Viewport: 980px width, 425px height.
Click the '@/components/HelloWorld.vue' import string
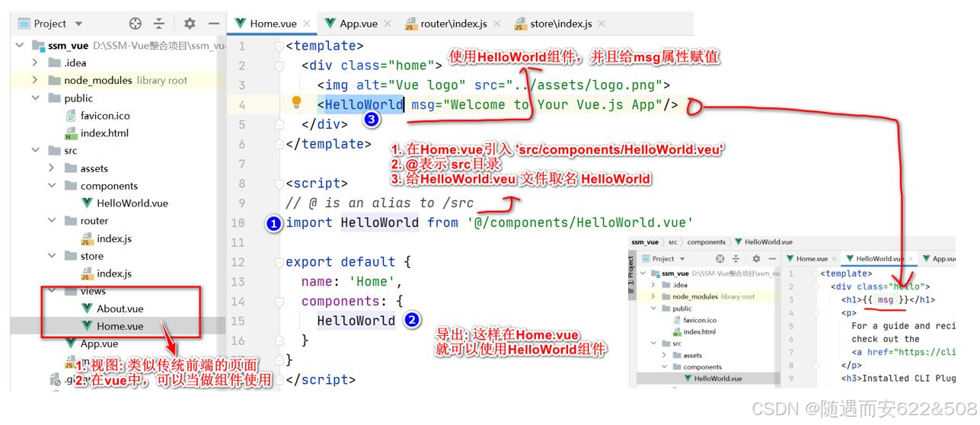tap(580, 222)
